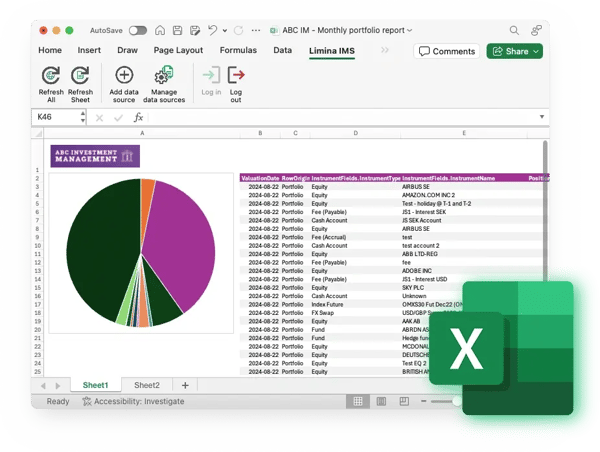Click the Refresh All icon
Image resolution: width=600 pixels, height=452 pixels.
pos(51,75)
